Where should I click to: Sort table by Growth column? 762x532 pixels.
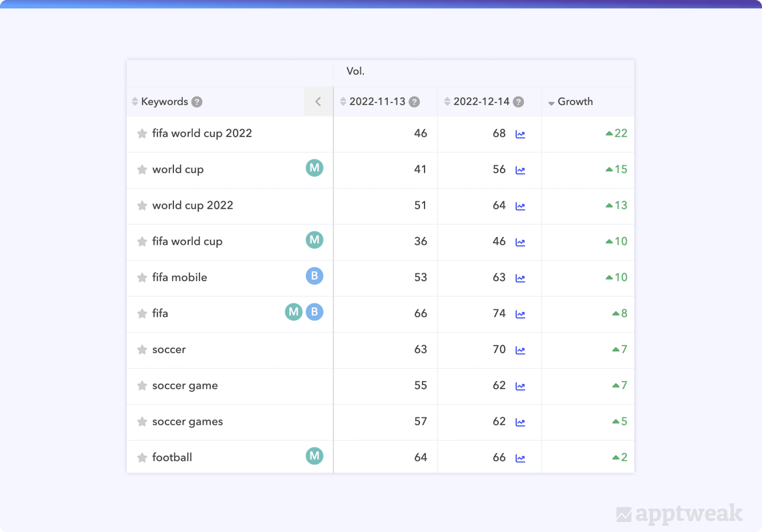tap(574, 102)
